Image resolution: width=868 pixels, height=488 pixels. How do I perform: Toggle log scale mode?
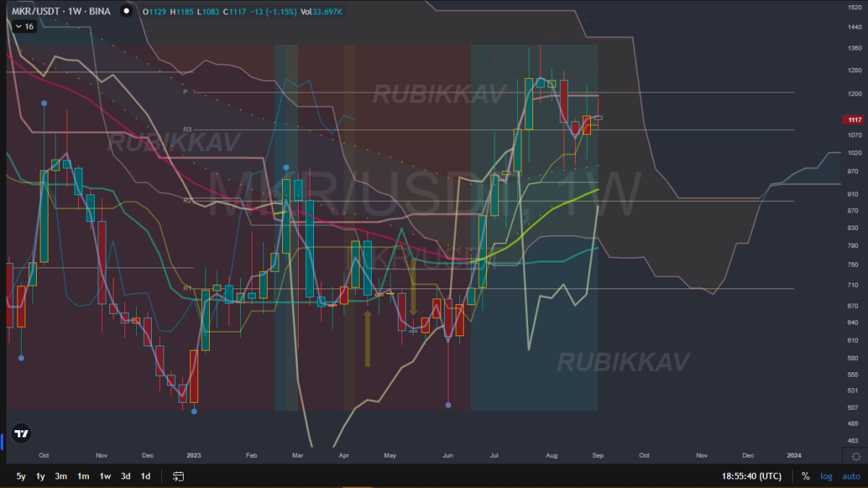coord(827,476)
